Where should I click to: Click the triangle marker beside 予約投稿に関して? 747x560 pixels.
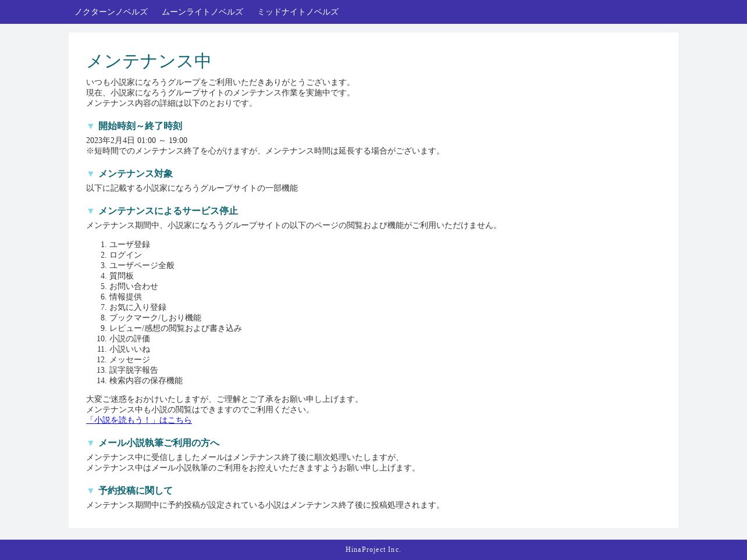point(91,491)
